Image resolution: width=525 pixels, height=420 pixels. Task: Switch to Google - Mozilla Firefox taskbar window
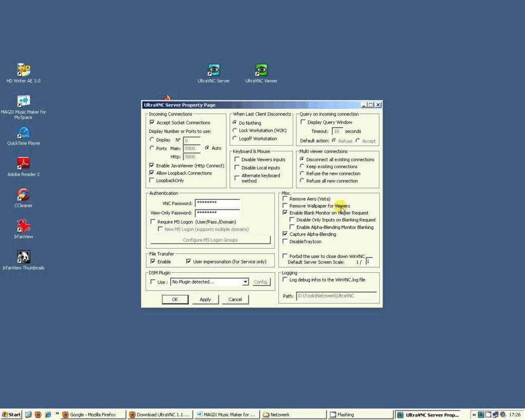pyautogui.click(x=93, y=415)
